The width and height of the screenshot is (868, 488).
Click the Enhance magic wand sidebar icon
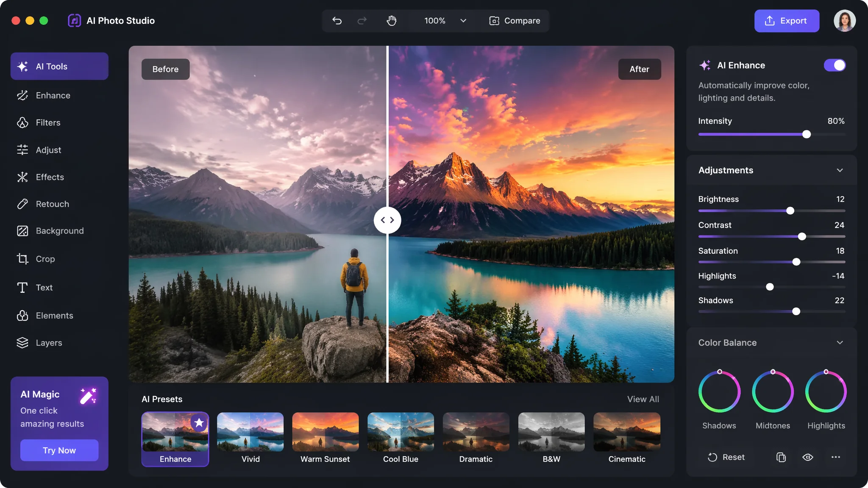[x=22, y=95]
